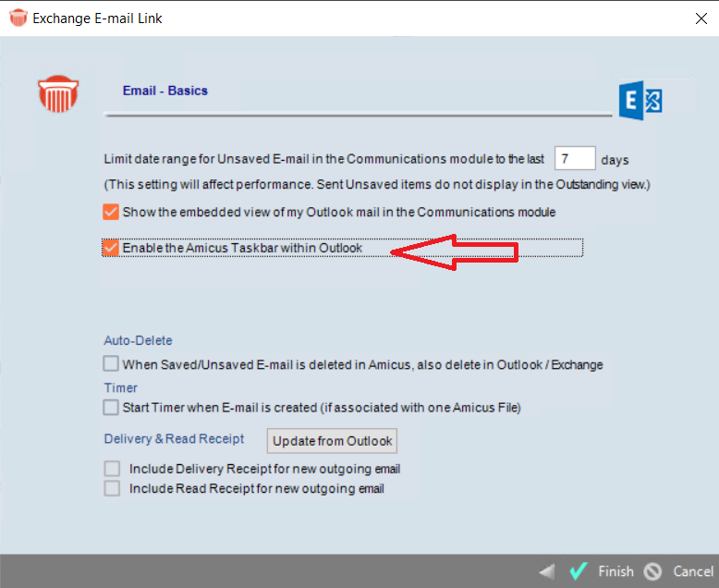Click the 'days' label after the input
The height and width of the screenshot is (588, 719).
(615, 160)
